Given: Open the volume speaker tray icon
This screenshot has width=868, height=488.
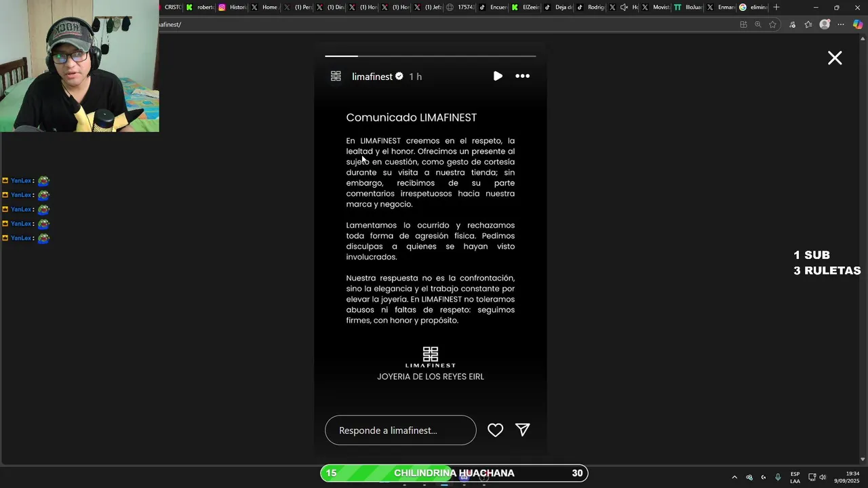Looking at the screenshot, I should coord(823,477).
